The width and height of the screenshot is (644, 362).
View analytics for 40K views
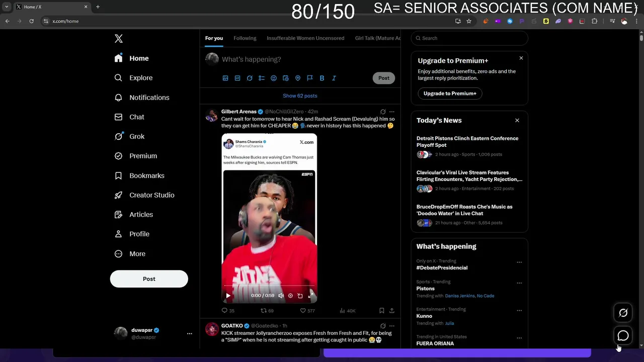click(348, 311)
